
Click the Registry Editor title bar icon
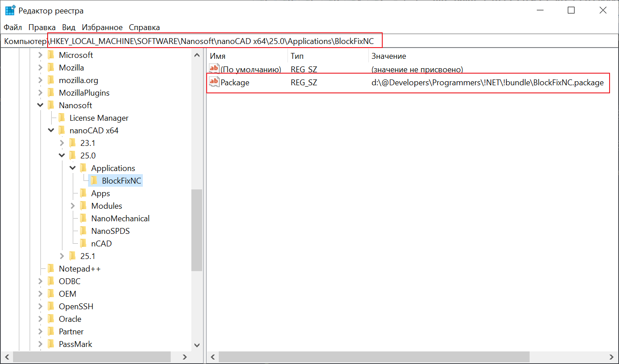point(10,10)
